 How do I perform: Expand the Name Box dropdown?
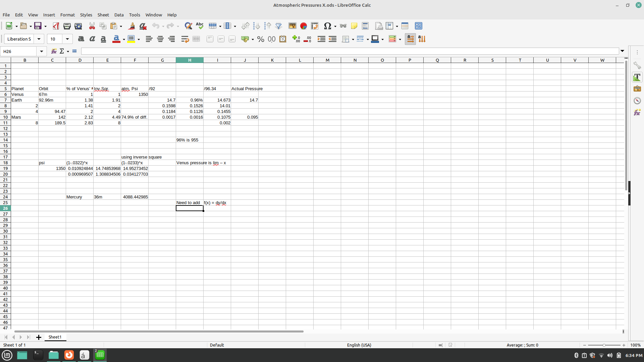tap(41, 51)
